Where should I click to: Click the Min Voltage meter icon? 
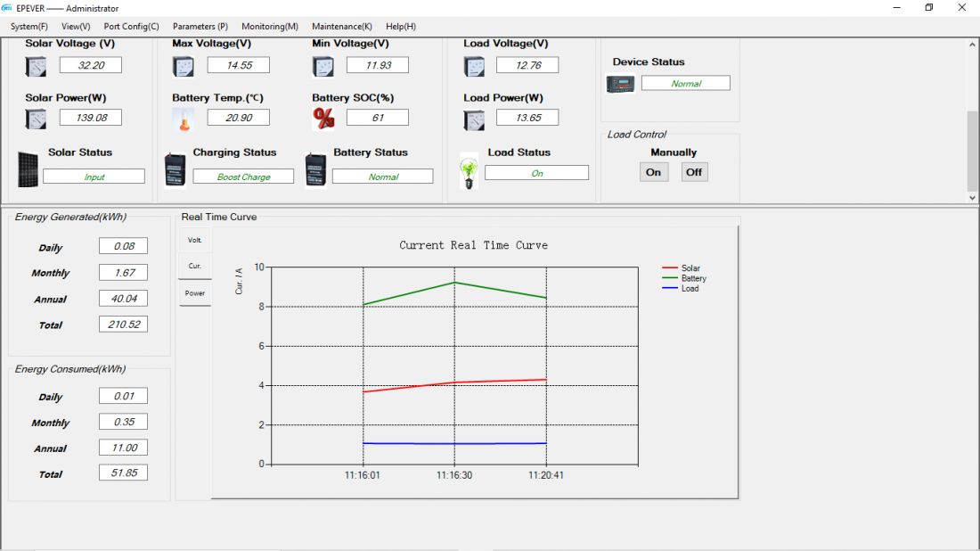pyautogui.click(x=323, y=66)
